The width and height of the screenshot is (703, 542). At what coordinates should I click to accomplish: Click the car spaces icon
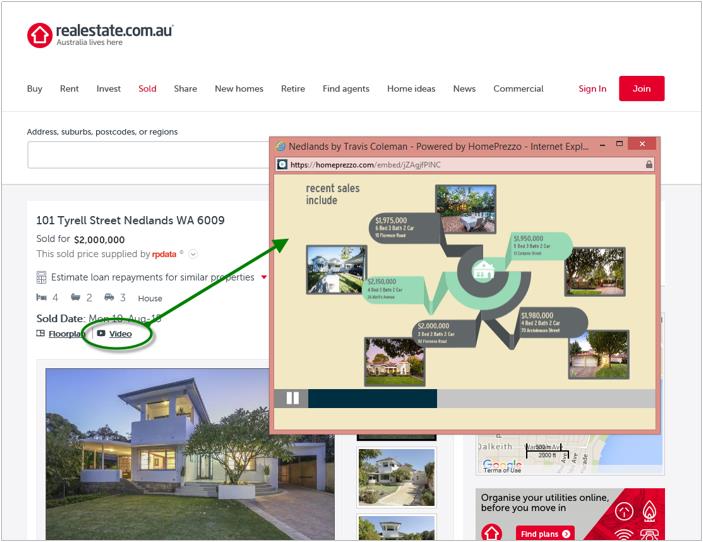[x=109, y=297]
